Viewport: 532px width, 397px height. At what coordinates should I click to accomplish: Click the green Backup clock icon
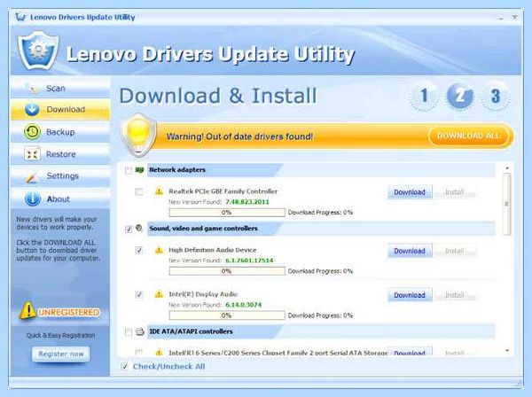point(33,131)
